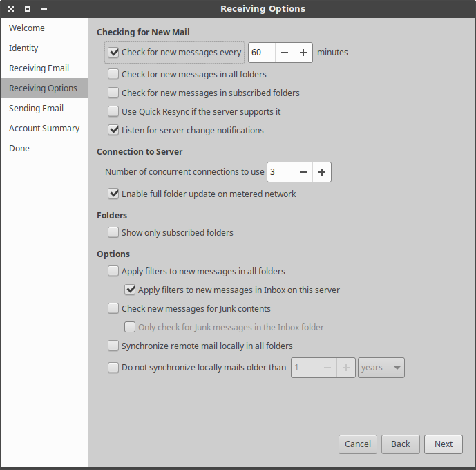Screen dimensions: 476x470
Task: Enable 'Check new messages for Junk contents'
Action: pyautogui.click(x=114, y=308)
